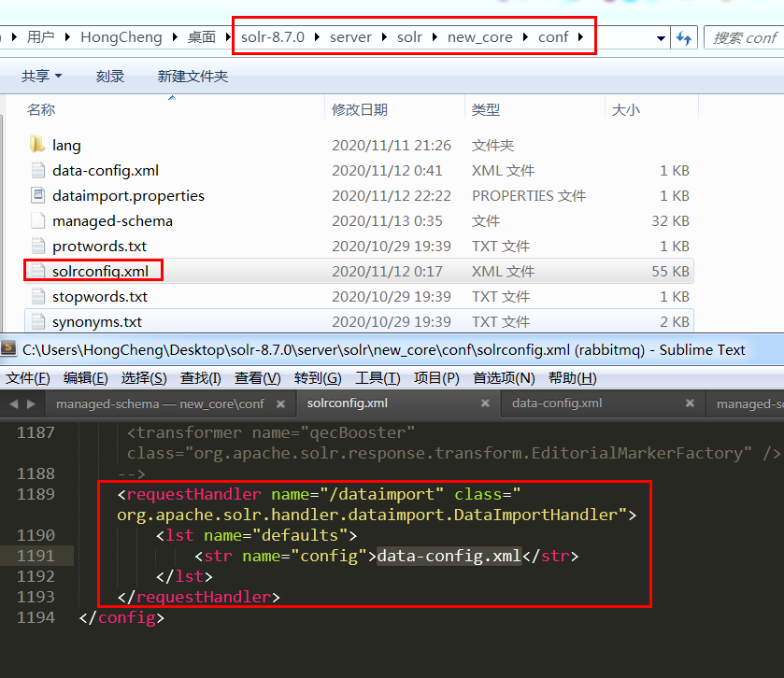
Task: Go to next tab with right arrow
Action: pyautogui.click(x=31, y=403)
